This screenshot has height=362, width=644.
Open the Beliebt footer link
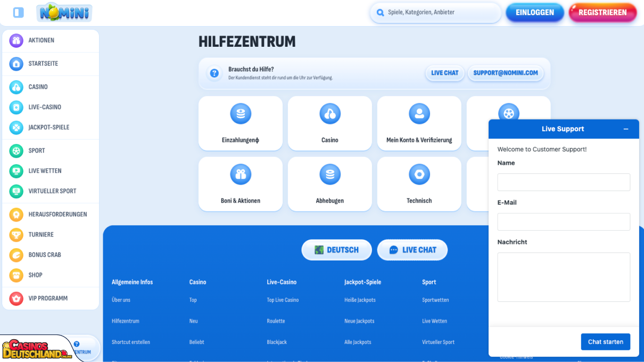(x=197, y=342)
